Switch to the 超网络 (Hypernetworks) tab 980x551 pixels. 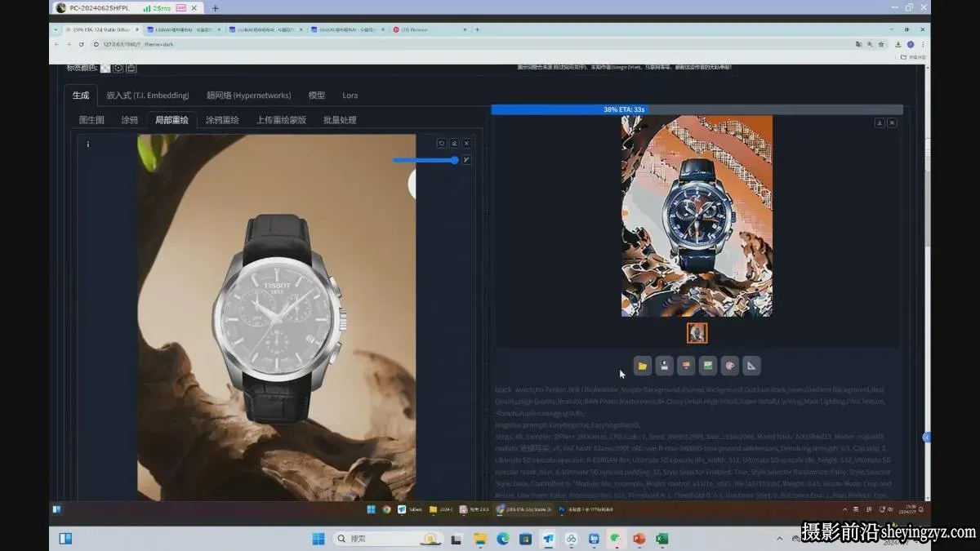(x=248, y=96)
